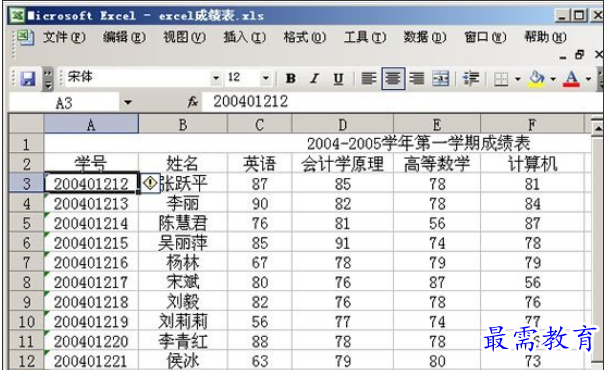Screen dimensions: 605x370
Task: Apply fill color paint bucket
Action: [537, 79]
